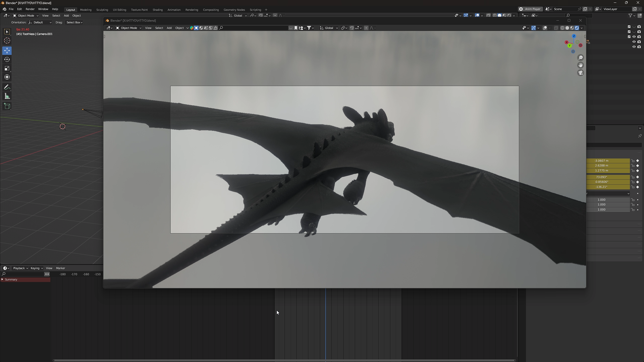The width and height of the screenshot is (644, 362).
Task: Click the zoom magnifier icon in floating viewport
Action: 581,58
